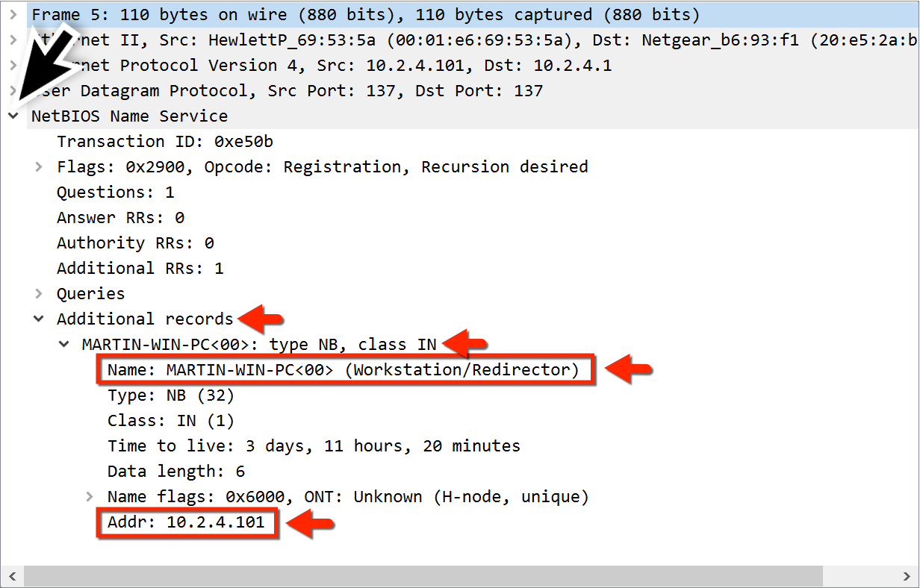Select the Queries row
Screen dimensions: 920x588
coord(91,294)
